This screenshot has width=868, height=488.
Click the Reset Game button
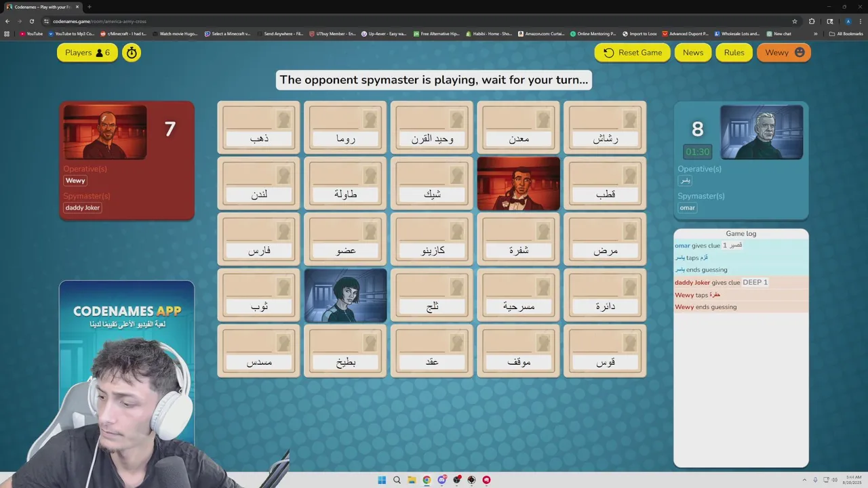(x=633, y=52)
